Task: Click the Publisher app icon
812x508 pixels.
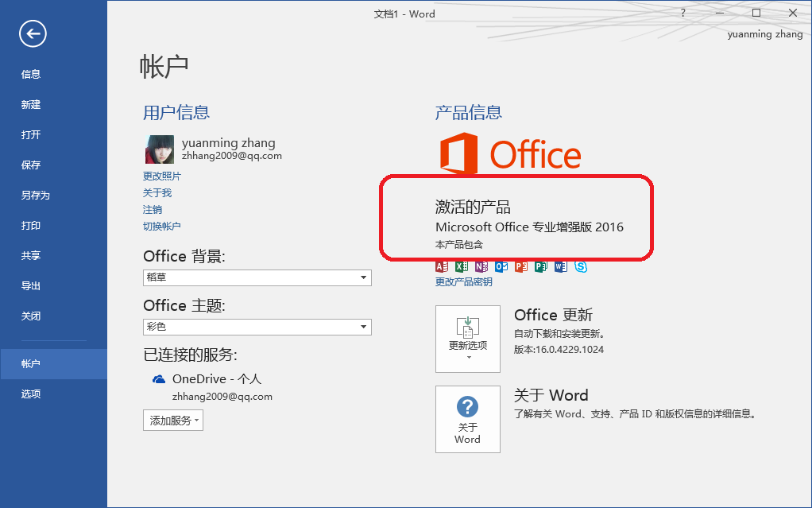Action: (x=540, y=266)
